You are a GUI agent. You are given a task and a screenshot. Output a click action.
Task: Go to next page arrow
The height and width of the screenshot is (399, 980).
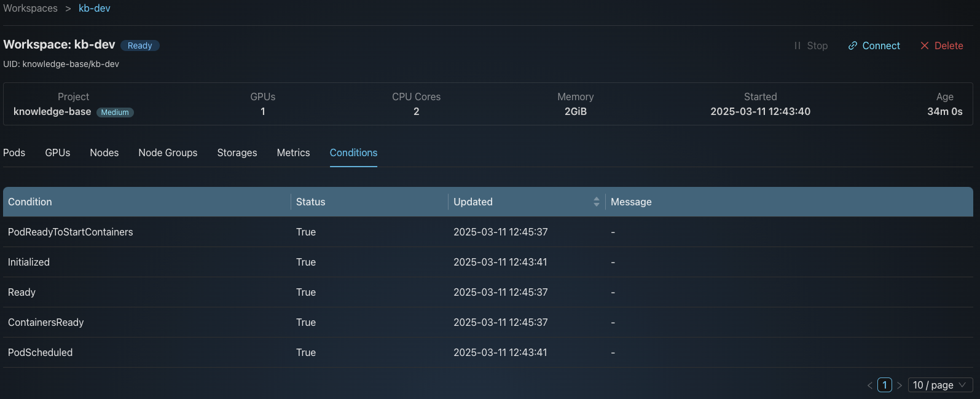click(x=900, y=385)
